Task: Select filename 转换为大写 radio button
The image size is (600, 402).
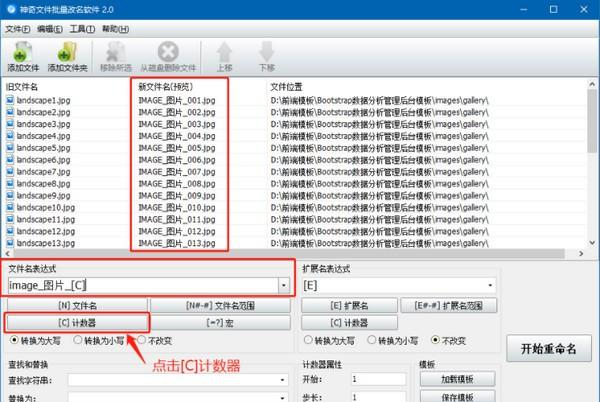Action: click(x=13, y=340)
